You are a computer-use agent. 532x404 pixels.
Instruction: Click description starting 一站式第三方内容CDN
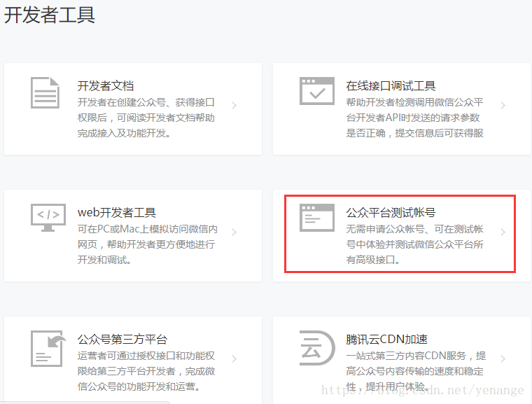(416, 371)
